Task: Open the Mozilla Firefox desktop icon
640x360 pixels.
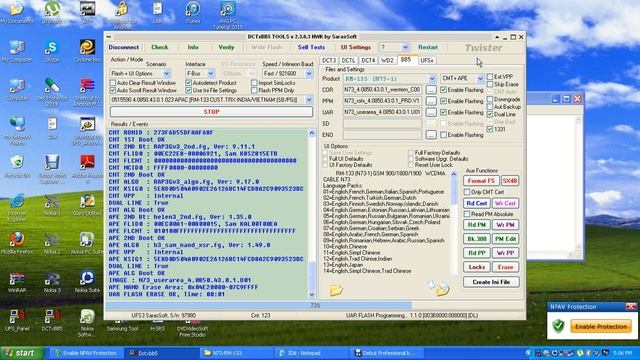Action: [17, 243]
